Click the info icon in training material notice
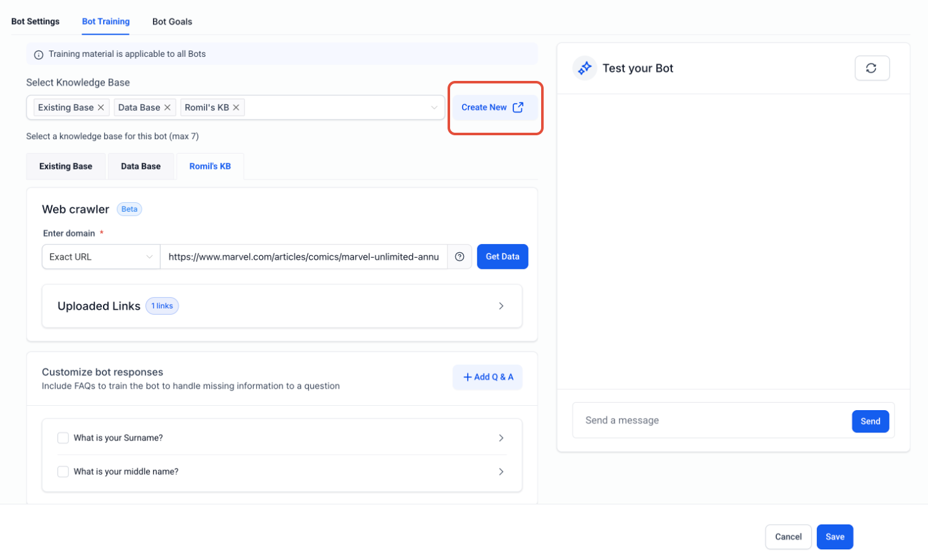Image resolution: width=928 pixels, height=560 pixels. 39,54
